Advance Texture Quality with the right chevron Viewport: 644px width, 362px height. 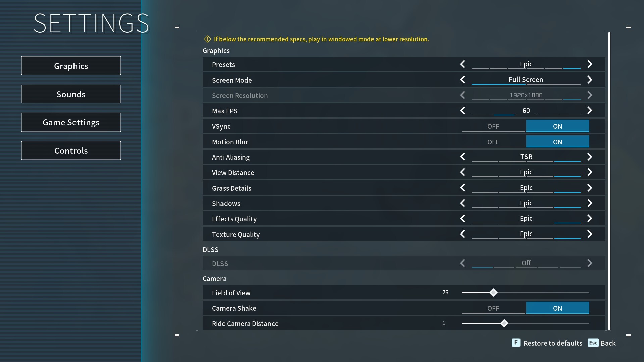point(590,234)
